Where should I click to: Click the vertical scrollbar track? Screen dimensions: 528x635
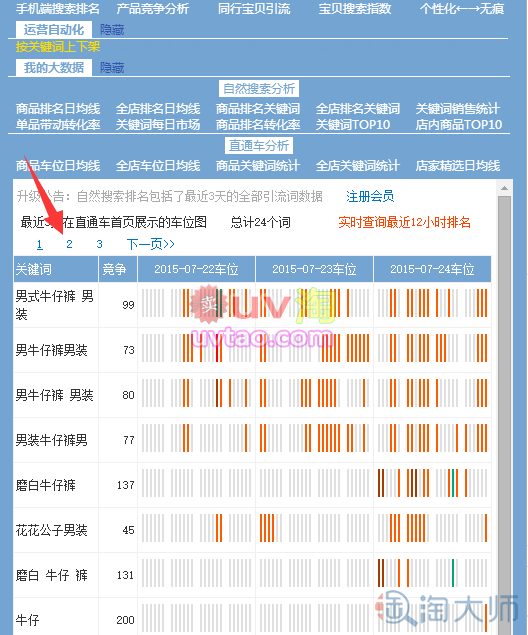pyautogui.click(x=504, y=415)
